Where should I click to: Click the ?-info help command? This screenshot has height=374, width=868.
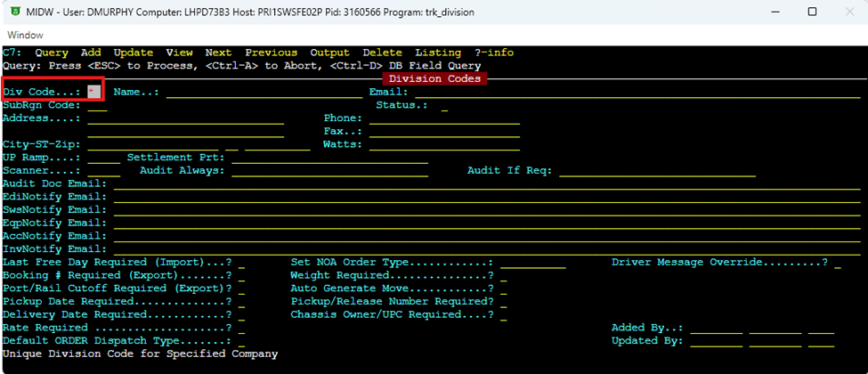tap(494, 53)
